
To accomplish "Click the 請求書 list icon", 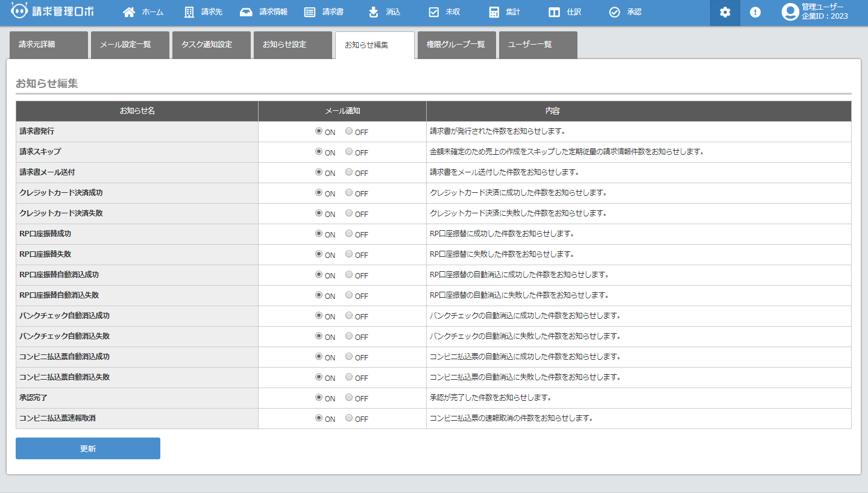I will tap(310, 12).
